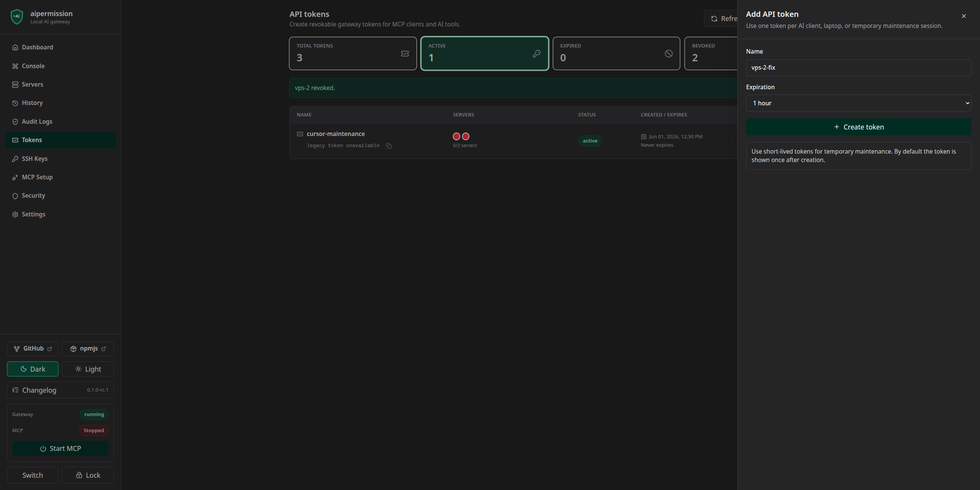Click the NAME column header
Screen dimensions: 980x490
pos(304,115)
